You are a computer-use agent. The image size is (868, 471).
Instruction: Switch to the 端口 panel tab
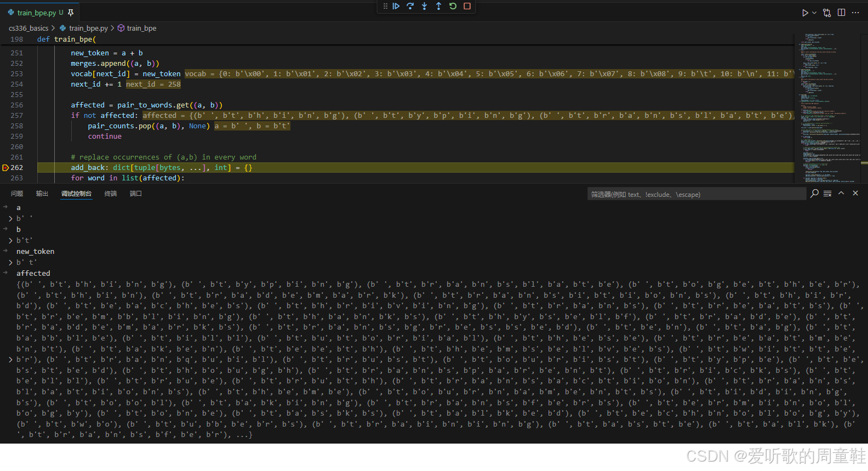click(136, 194)
